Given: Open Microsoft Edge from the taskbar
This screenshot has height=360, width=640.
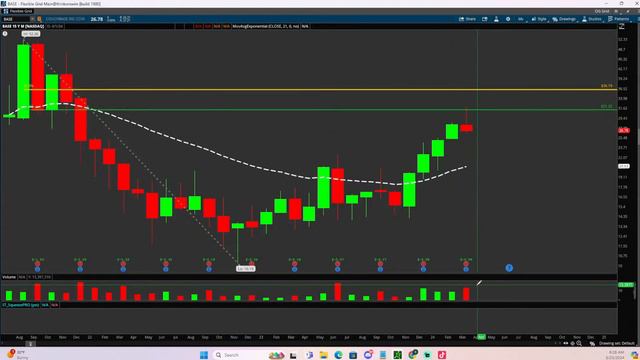Looking at the screenshot, I should (x=338, y=355).
